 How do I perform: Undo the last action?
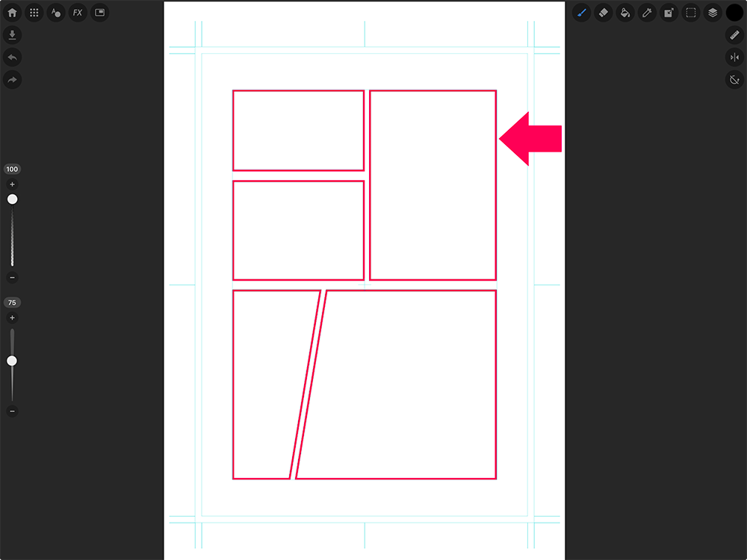[12, 57]
